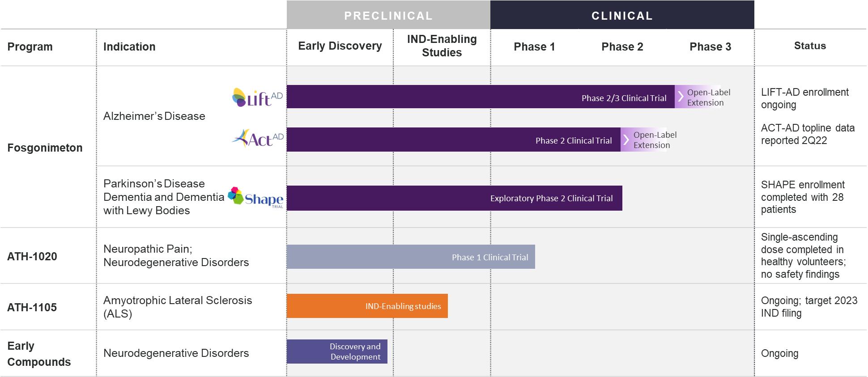The height and width of the screenshot is (377, 868).
Task: Click the Shape Trial logo
Action: [x=255, y=197]
